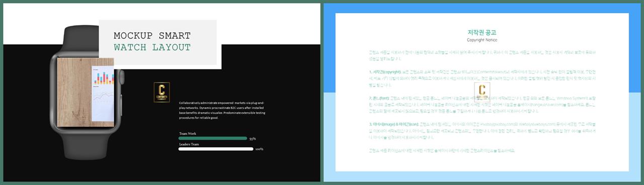Click paragraph 1 about 저작권(copyright)
The image size is (644, 185).
click(482, 79)
